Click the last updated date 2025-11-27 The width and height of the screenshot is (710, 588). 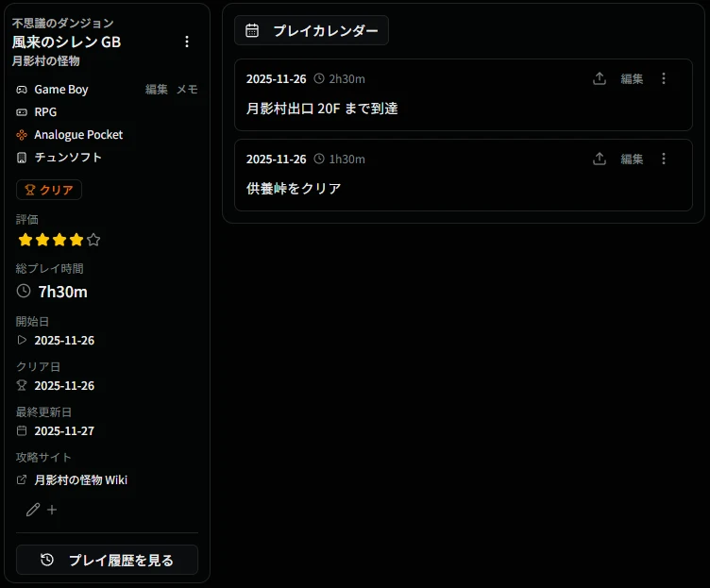(x=64, y=431)
